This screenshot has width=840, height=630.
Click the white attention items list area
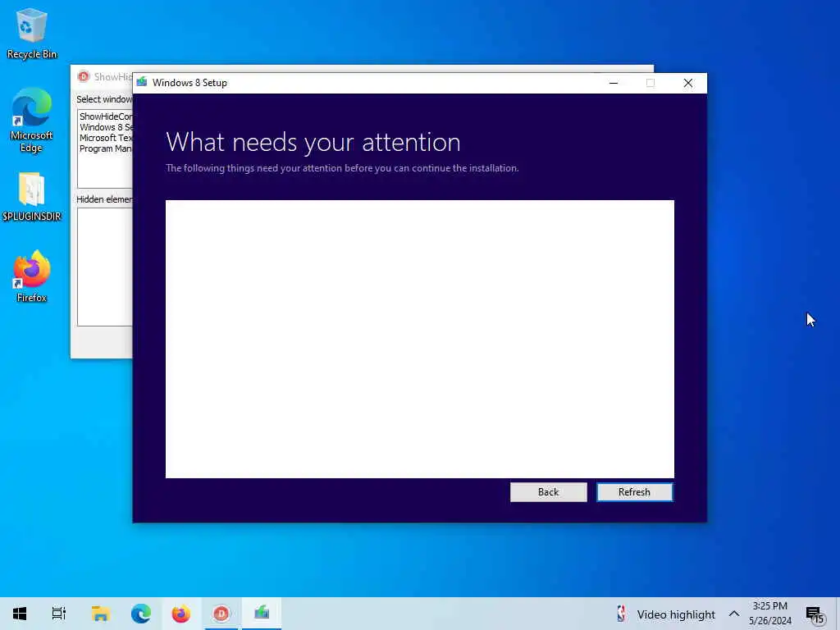(x=419, y=339)
